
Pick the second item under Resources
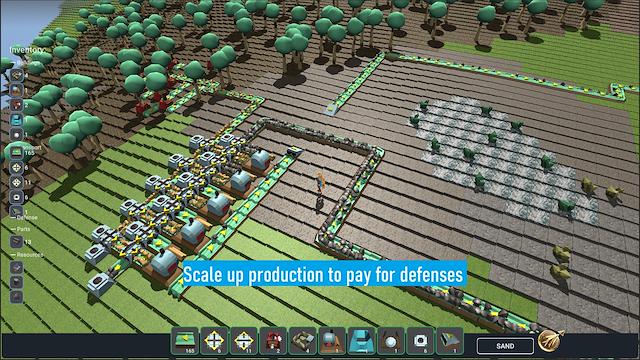point(17,282)
